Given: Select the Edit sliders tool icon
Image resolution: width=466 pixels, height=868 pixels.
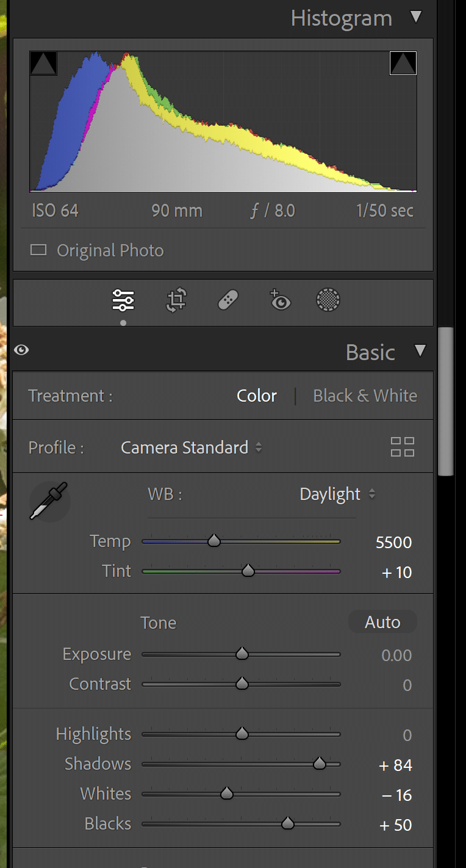Looking at the screenshot, I should click(x=123, y=300).
